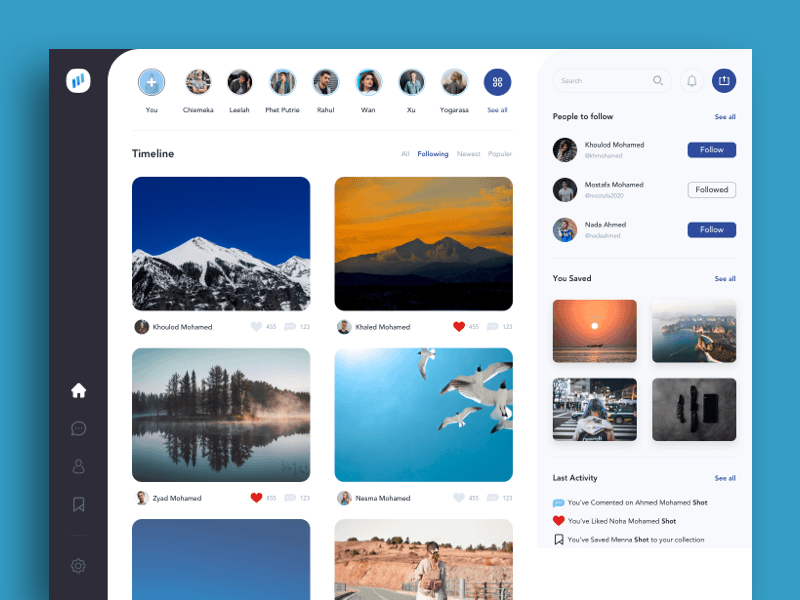Open the commented on Ahmed Mohamed Shot activity

coord(631,503)
